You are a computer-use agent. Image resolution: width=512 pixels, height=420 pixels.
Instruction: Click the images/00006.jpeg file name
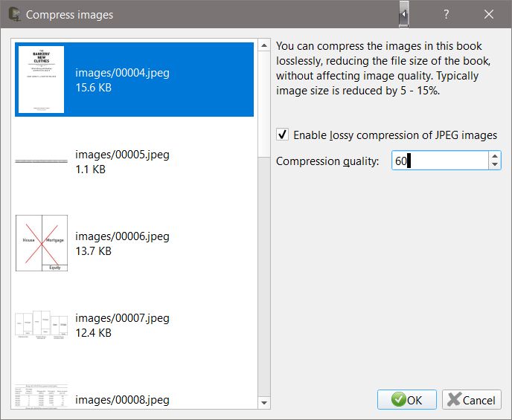(x=123, y=236)
